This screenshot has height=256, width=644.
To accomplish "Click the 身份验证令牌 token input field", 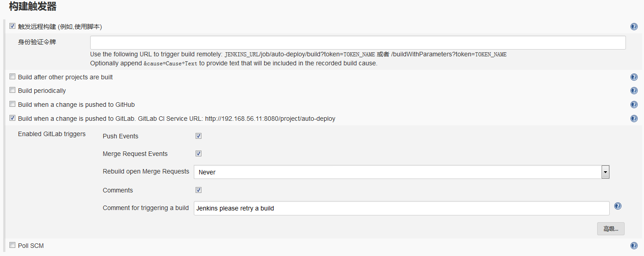I will pyautogui.click(x=358, y=43).
